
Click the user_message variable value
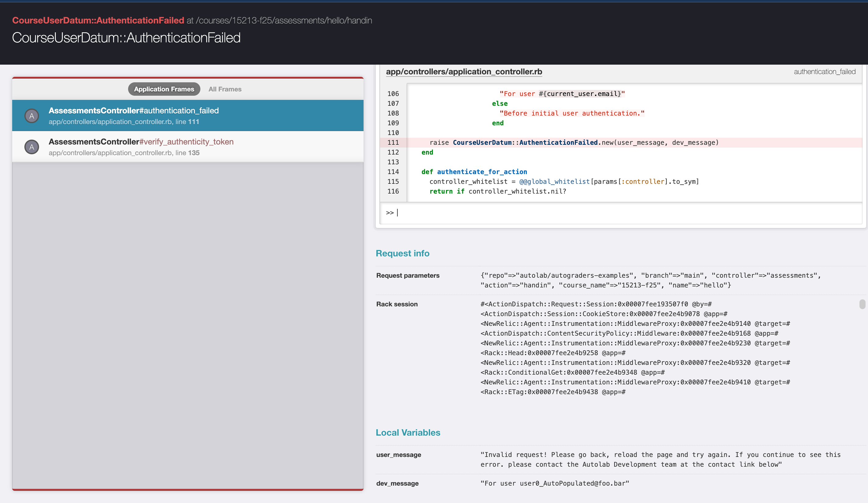point(660,459)
